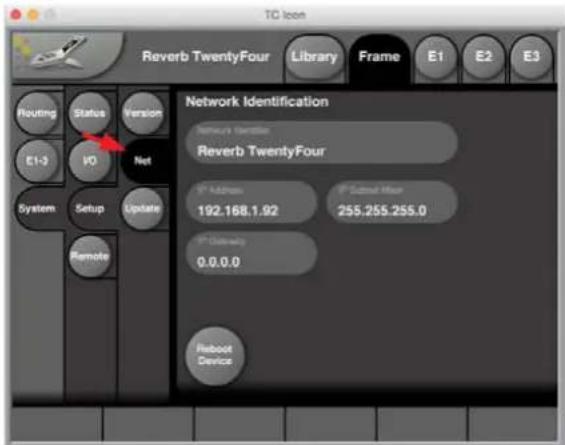Open the Library tab
This screenshot has height=445, width=565.
(314, 57)
